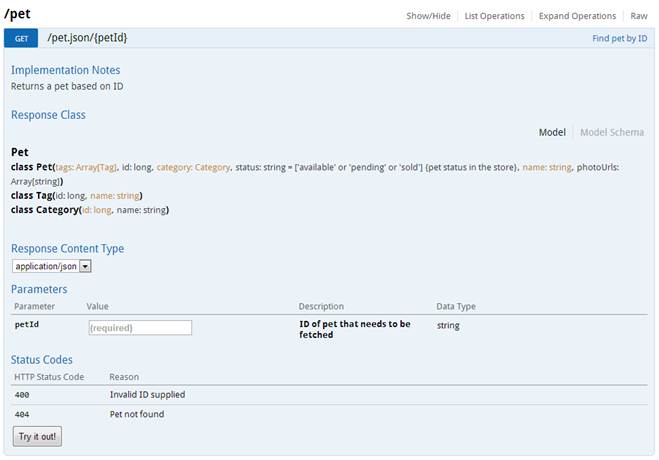Toggle Show/Hide for the pet resource
The height and width of the screenshot is (460, 659).
pyautogui.click(x=430, y=16)
